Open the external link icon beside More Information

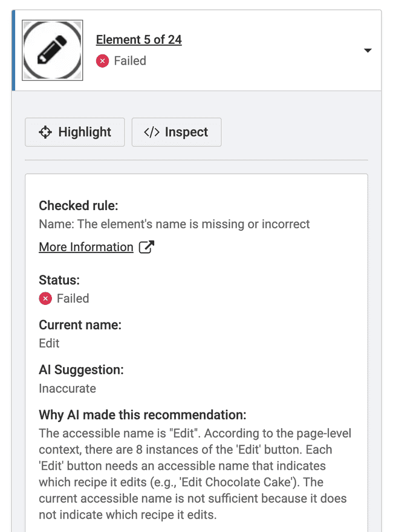point(147,246)
